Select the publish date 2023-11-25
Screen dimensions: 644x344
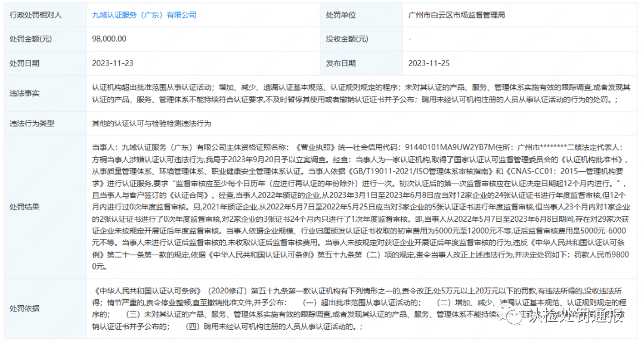pos(429,61)
